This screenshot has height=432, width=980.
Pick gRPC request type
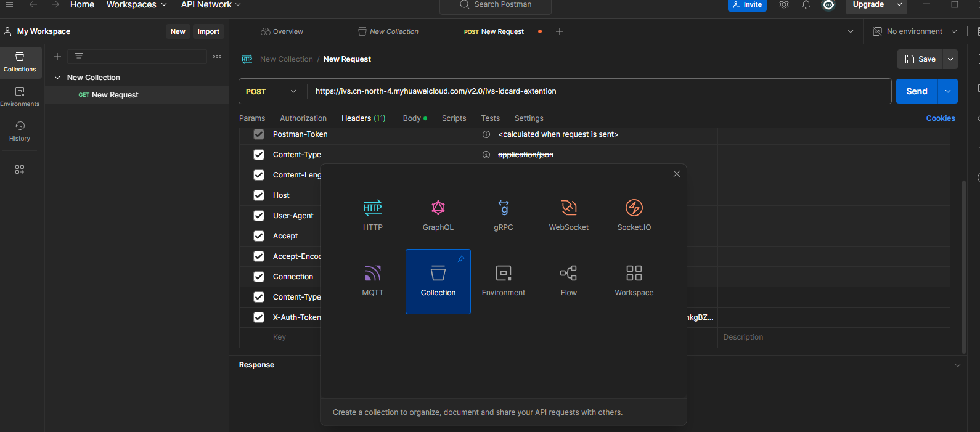point(504,216)
